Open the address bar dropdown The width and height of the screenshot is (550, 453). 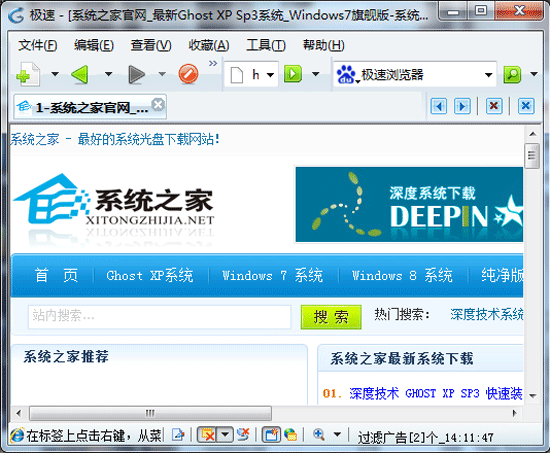(270, 75)
